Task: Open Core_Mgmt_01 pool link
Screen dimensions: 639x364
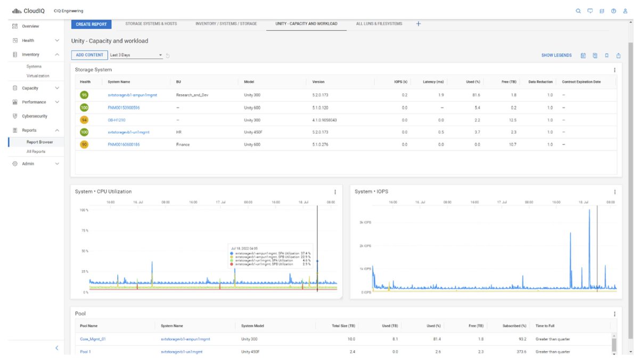Action: click(x=93, y=338)
